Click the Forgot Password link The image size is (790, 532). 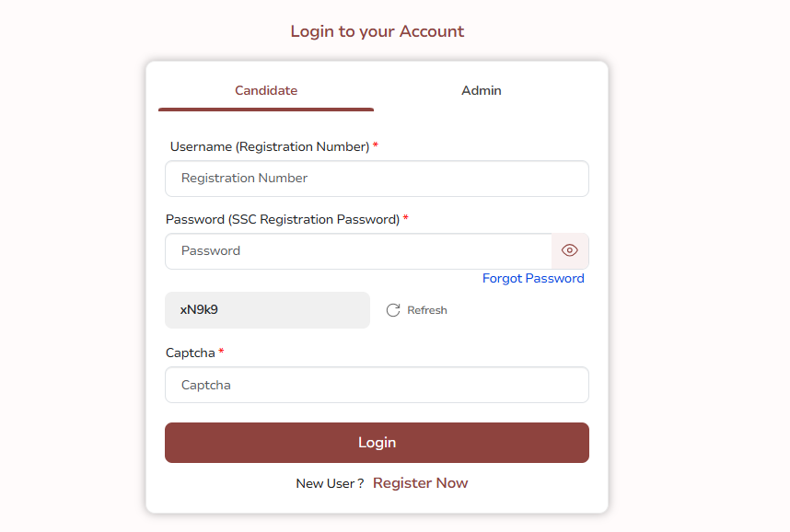(x=533, y=278)
